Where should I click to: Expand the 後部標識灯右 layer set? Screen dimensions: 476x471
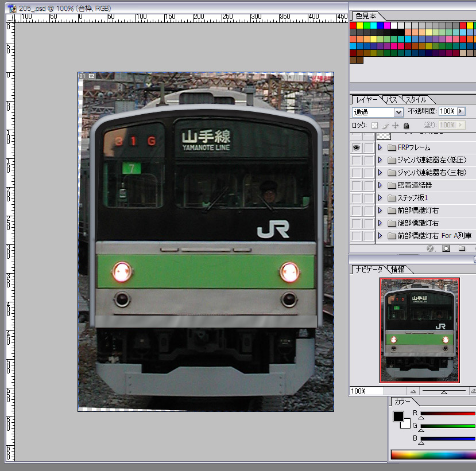pyautogui.click(x=380, y=223)
